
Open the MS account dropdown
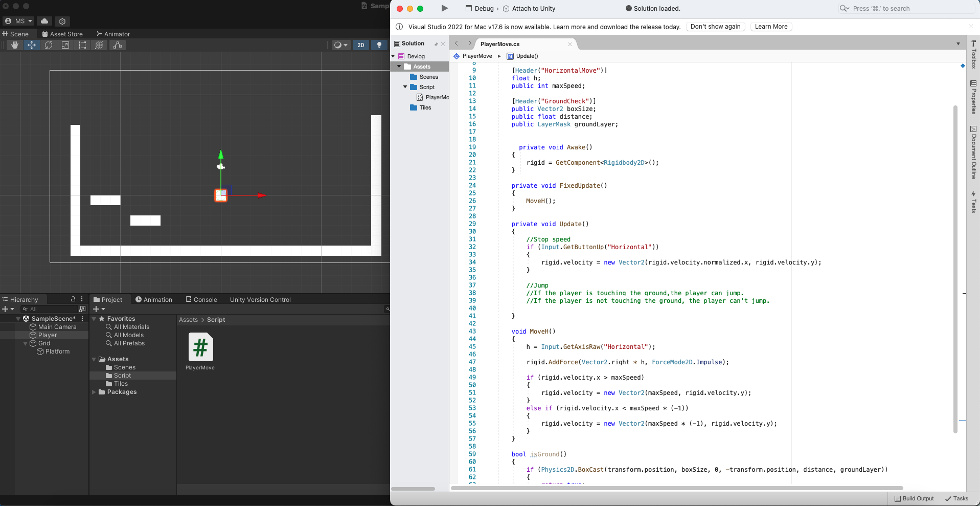tap(18, 21)
